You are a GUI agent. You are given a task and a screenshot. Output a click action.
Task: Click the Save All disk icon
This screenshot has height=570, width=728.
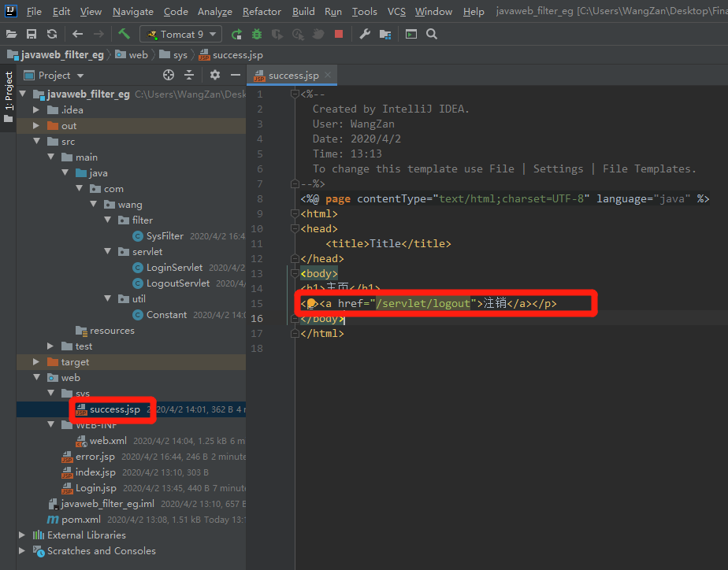pos(31,34)
